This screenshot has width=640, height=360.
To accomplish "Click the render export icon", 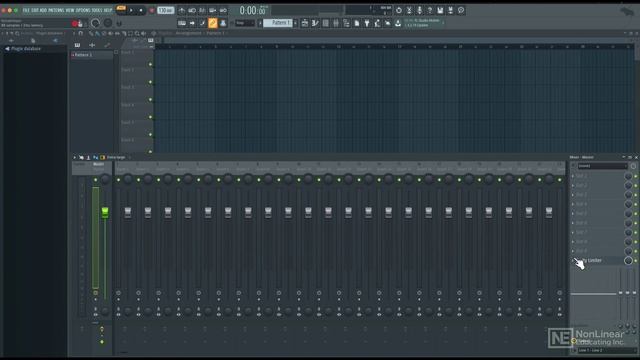I will coord(450,10).
